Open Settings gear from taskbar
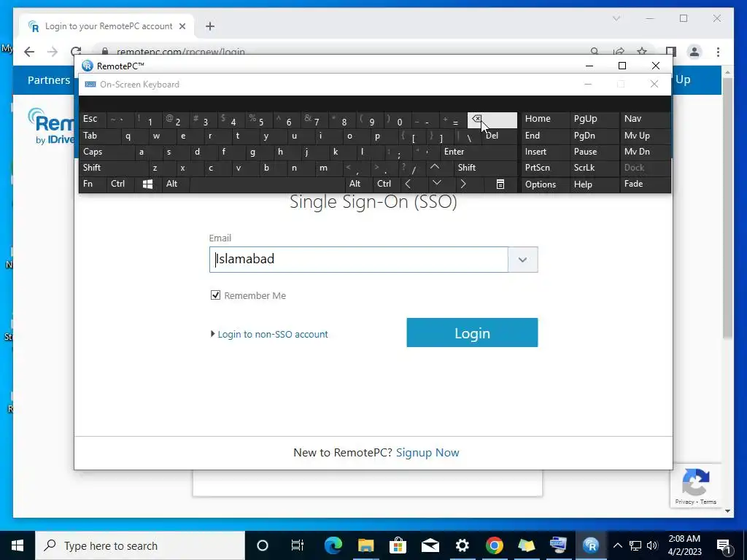This screenshot has height=560, width=747. [462, 545]
